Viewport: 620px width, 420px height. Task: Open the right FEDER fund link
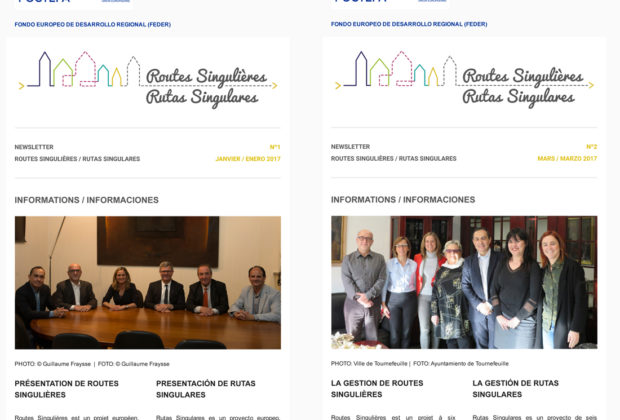coord(409,24)
